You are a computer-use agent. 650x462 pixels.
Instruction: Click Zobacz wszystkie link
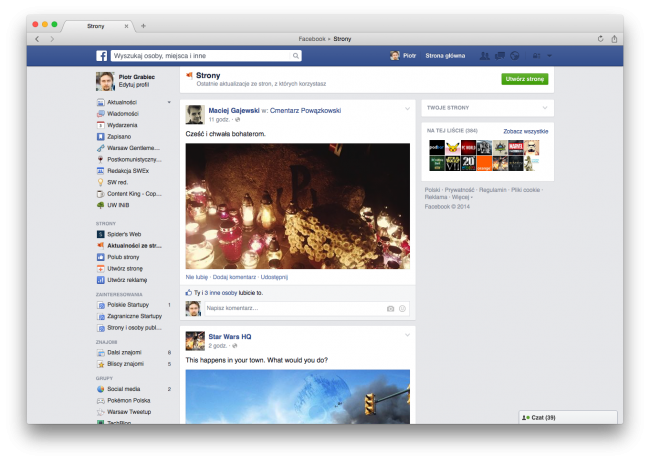pyautogui.click(x=526, y=131)
